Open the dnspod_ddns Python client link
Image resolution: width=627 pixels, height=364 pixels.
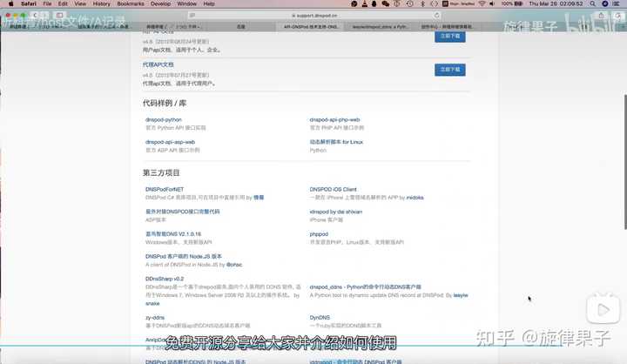coord(365,287)
